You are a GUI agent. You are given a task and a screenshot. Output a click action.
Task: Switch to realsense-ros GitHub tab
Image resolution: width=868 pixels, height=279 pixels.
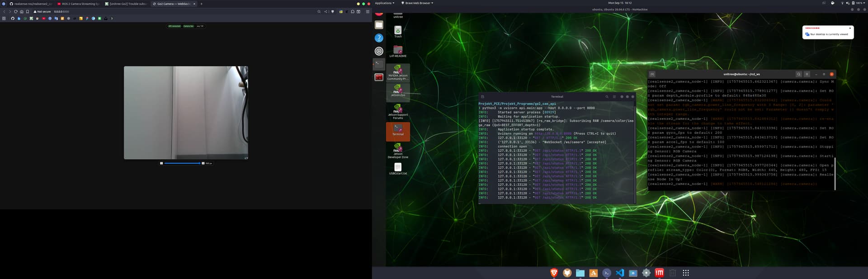click(x=31, y=4)
